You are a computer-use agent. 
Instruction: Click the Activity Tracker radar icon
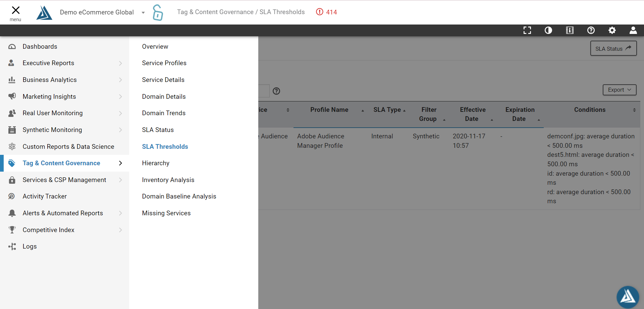(12, 196)
